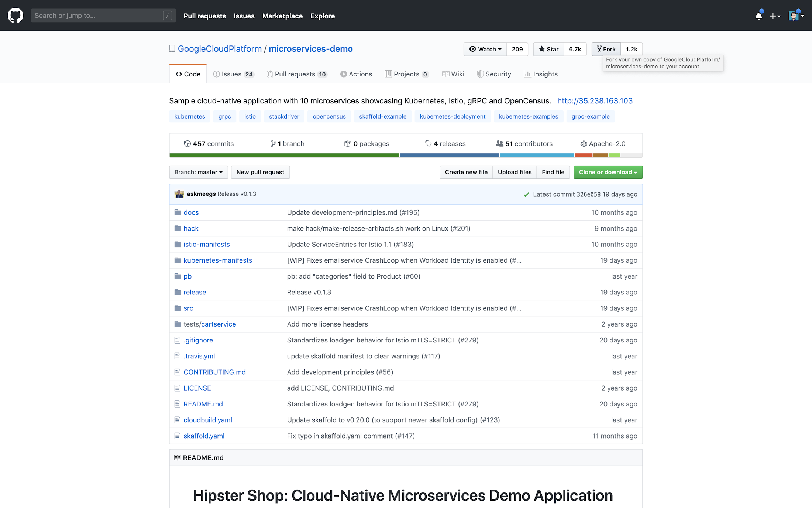812x508 pixels.
Task: Click the file icon beside .travis.yml
Action: pyautogui.click(x=178, y=356)
